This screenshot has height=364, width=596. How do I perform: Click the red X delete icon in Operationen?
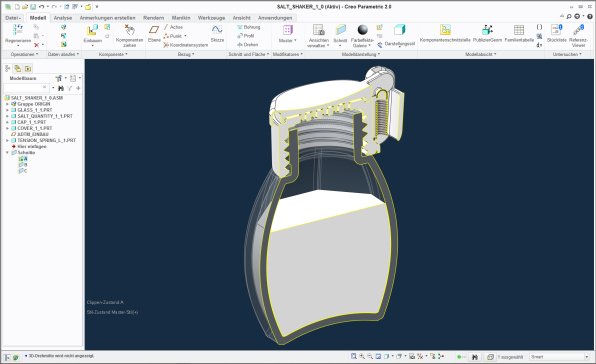pos(36,45)
